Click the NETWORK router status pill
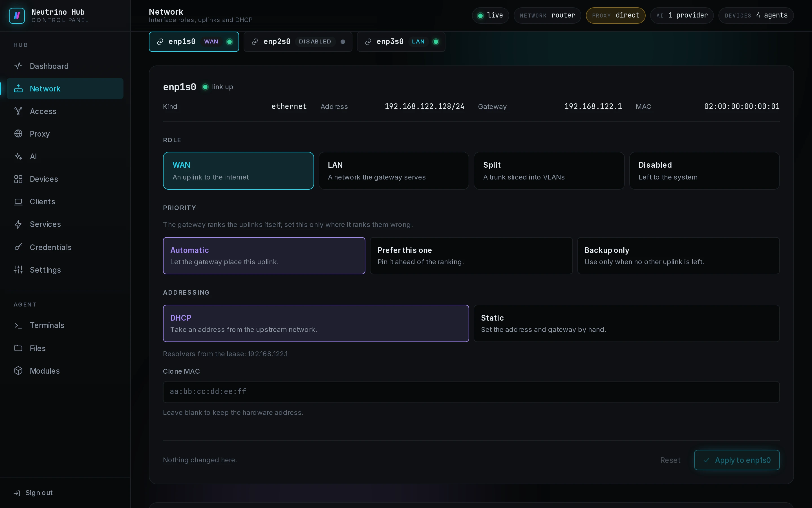The width and height of the screenshot is (812, 508). pyautogui.click(x=547, y=16)
